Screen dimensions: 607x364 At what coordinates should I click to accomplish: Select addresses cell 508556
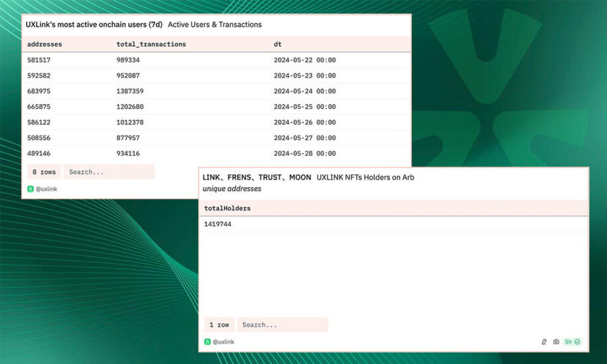click(38, 138)
